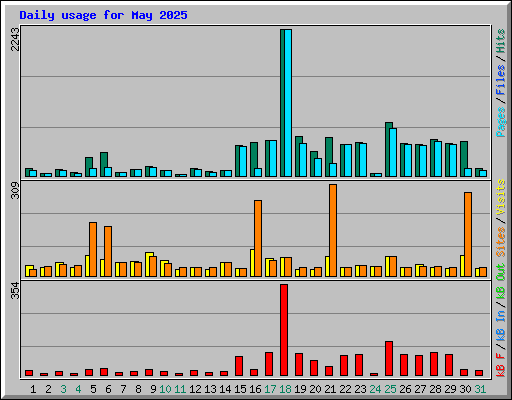Click the day 14 axis label

[225, 389]
